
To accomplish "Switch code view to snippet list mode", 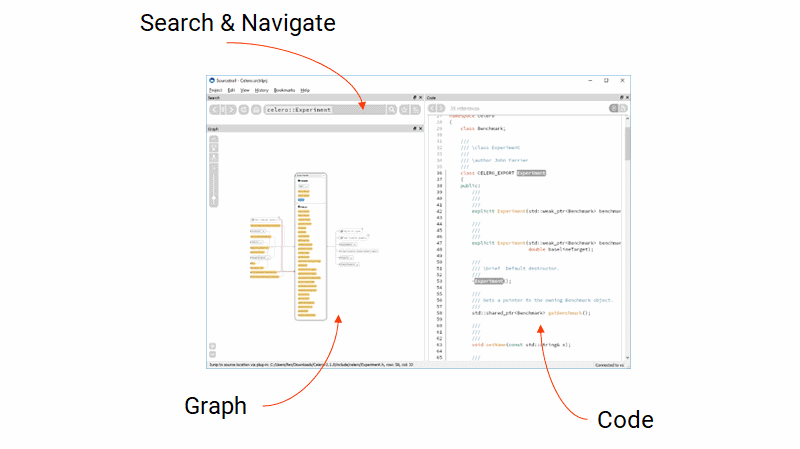I will point(613,108).
